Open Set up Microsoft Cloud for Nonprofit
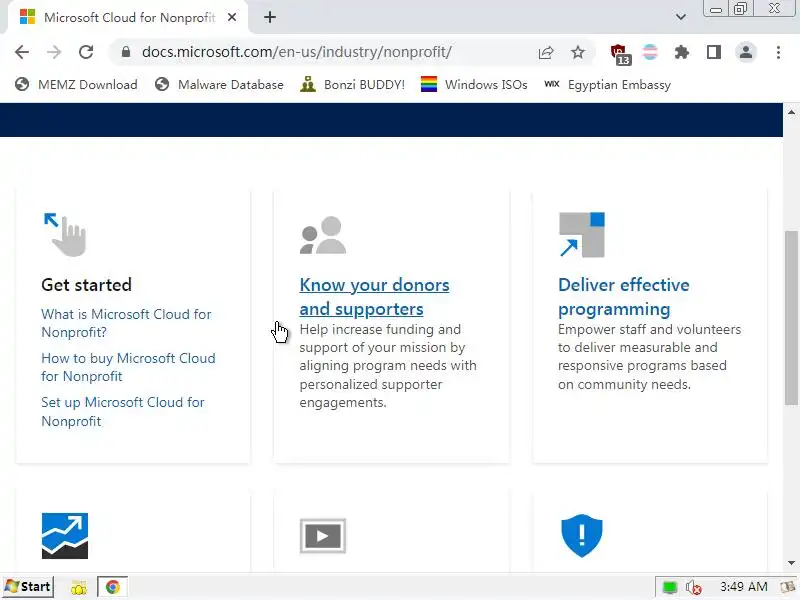The height and width of the screenshot is (600, 800). tap(122, 412)
